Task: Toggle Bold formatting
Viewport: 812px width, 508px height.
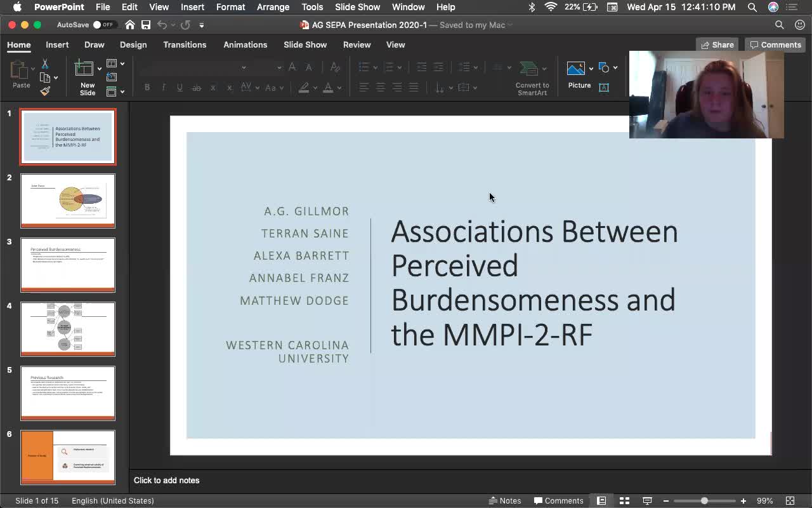Action: coord(147,88)
